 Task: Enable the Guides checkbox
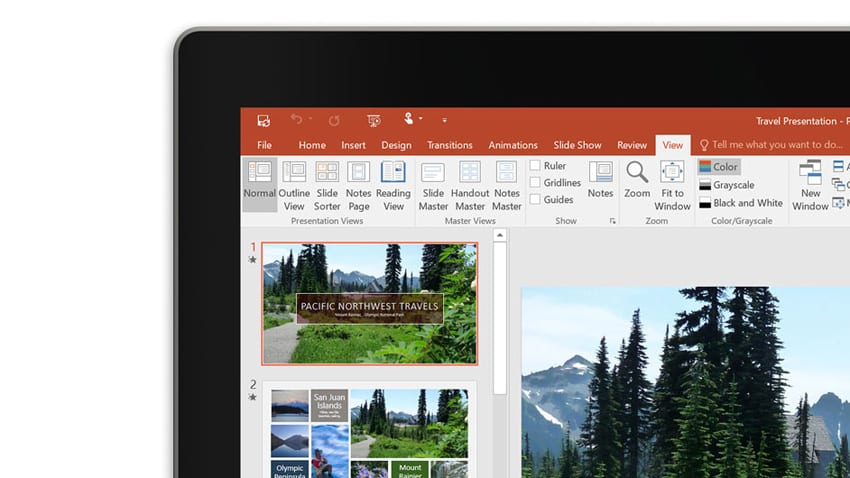point(535,199)
